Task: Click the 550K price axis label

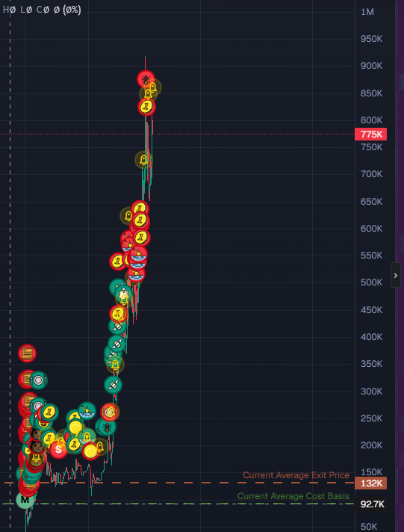Action: (x=371, y=255)
